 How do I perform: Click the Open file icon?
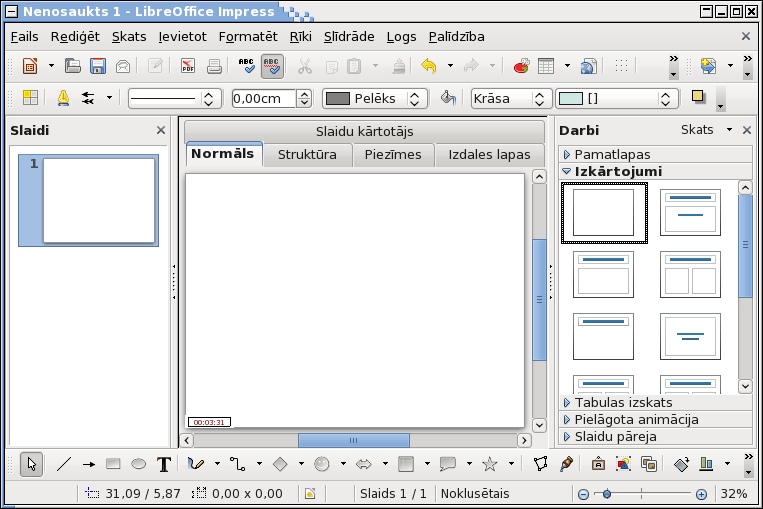tap(73, 66)
